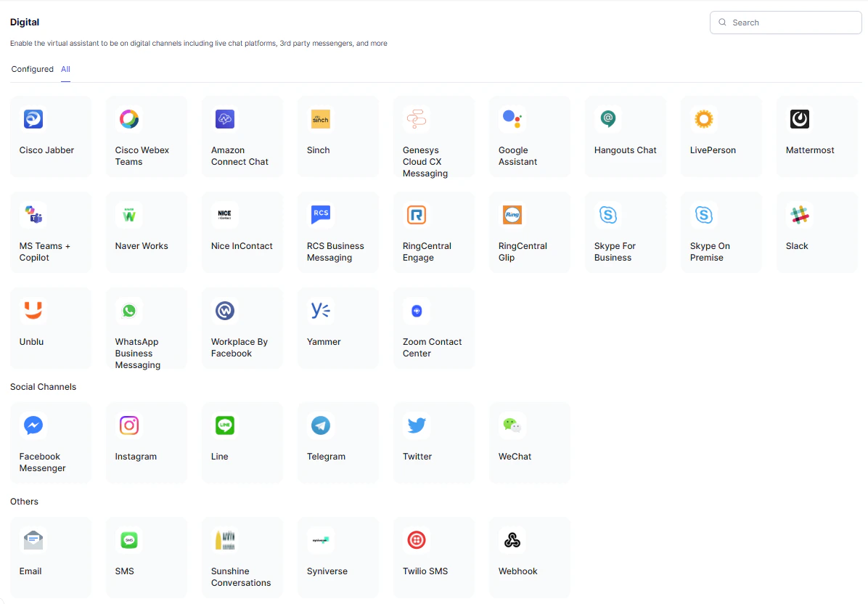Click the Syniverse label text

coord(327,571)
